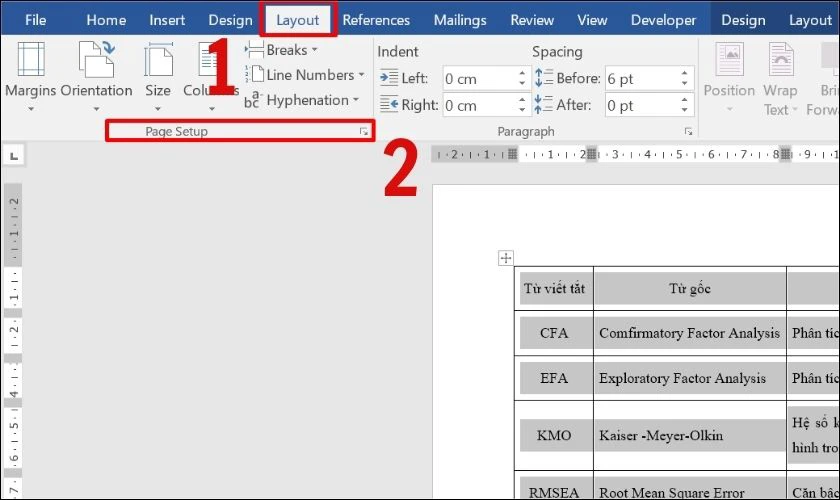Open the Orientation menu
Viewport: 840px width, 500px height.
(x=96, y=77)
